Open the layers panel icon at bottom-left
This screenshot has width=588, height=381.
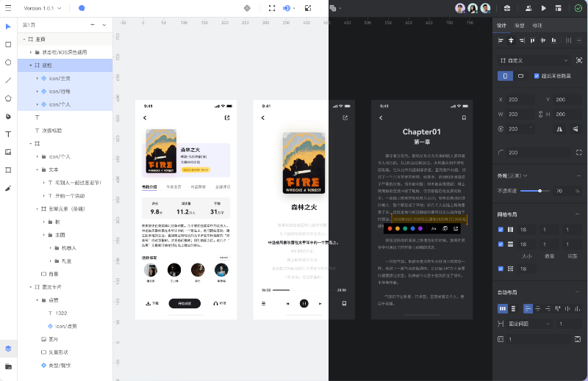point(8,349)
